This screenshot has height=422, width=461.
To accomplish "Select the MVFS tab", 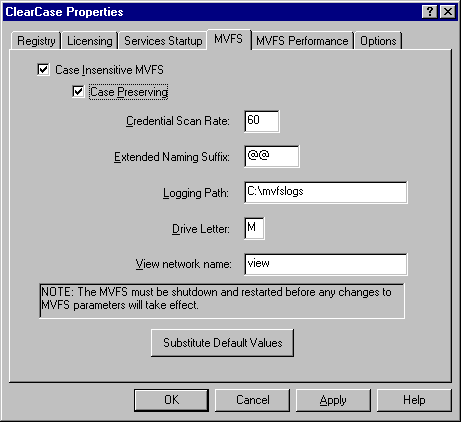I will (229, 39).
